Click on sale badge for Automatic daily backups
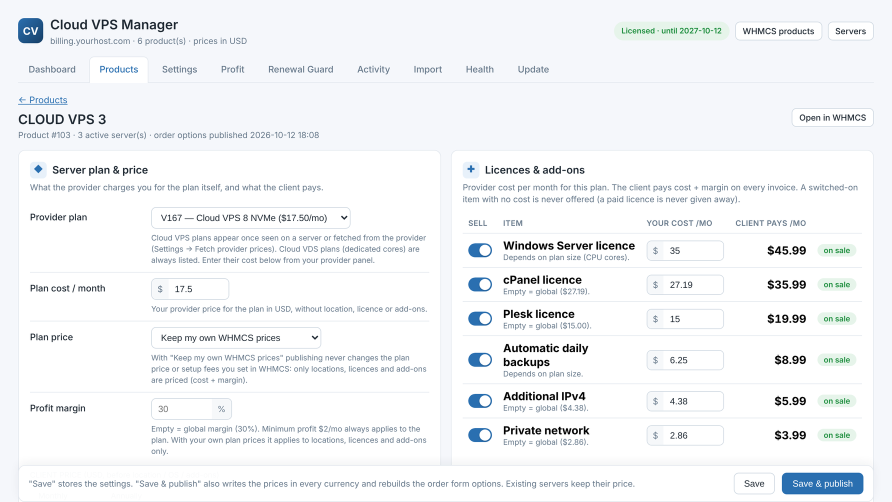892x502 pixels. [836, 360]
